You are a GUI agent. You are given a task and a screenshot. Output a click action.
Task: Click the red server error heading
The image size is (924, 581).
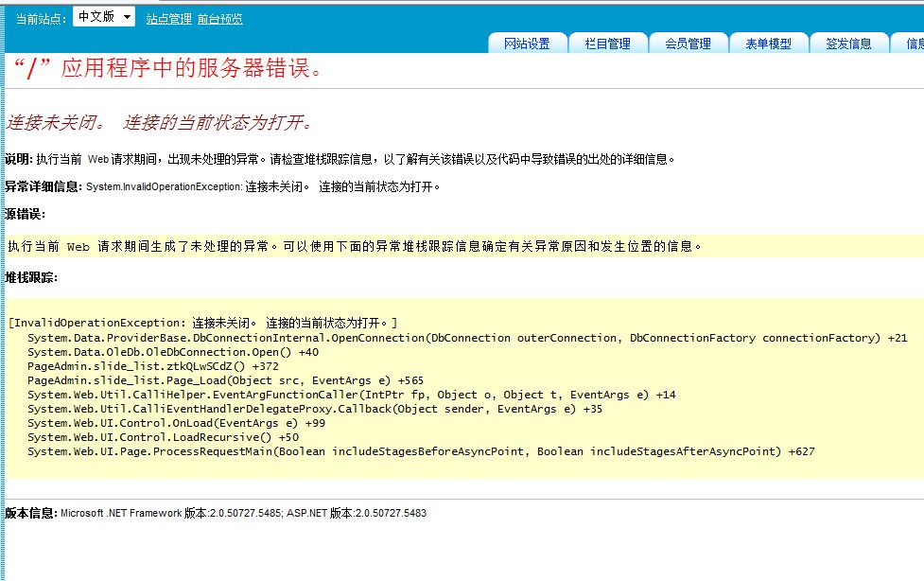click(168, 69)
